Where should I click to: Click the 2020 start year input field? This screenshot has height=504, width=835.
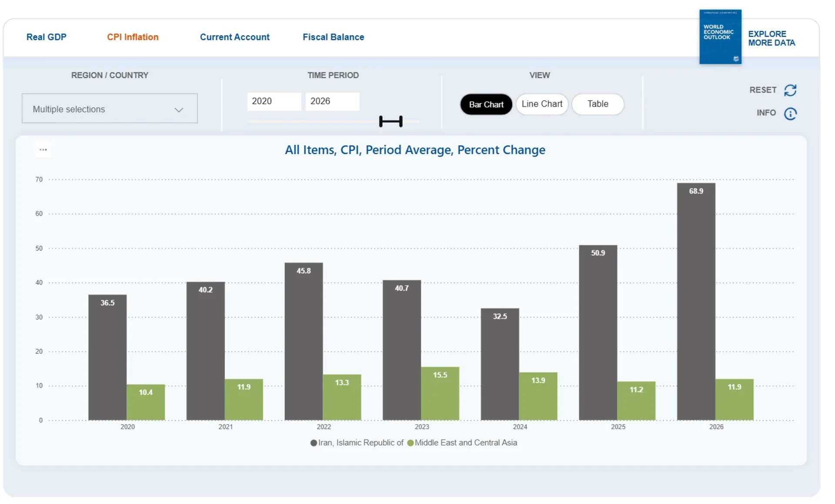274,101
